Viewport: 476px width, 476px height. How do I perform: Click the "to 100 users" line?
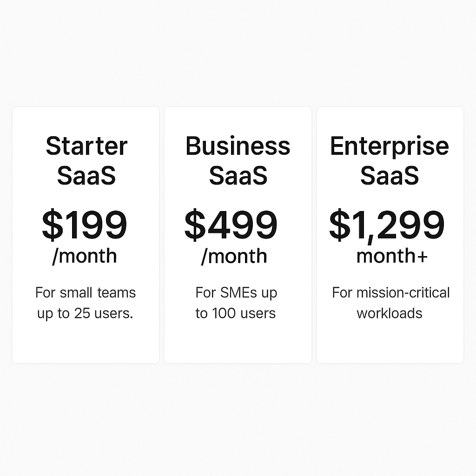(236, 313)
